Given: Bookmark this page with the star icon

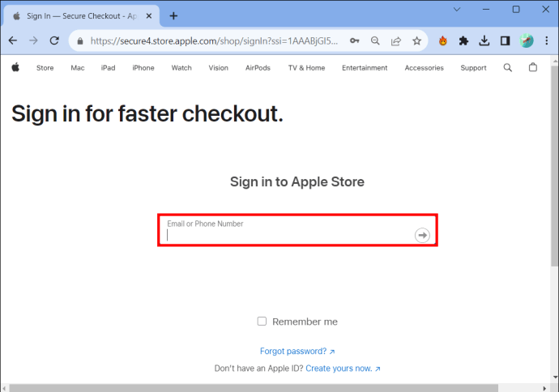Looking at the screenshot, I should 416,40.
